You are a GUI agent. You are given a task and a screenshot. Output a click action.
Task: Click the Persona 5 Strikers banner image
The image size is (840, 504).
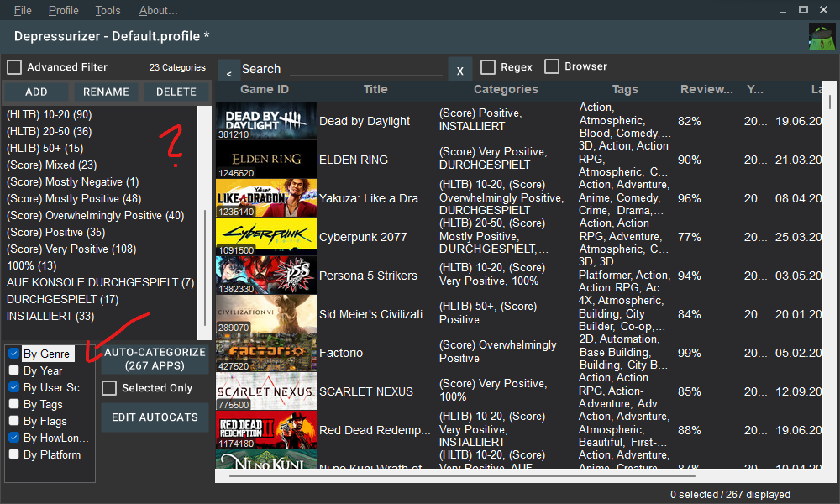tap(266, 275)
